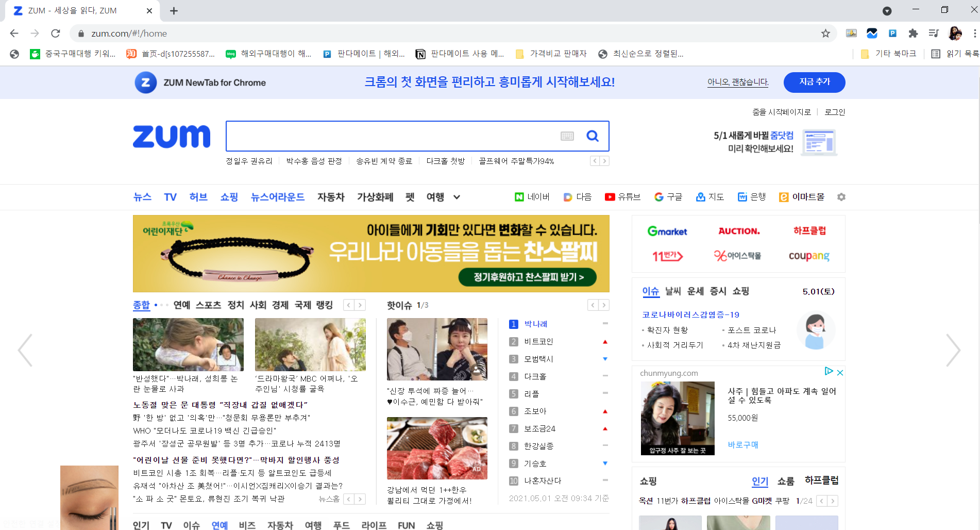
Task: Open the 이마트몰 shortcut
Action: [x=802, y=197]
